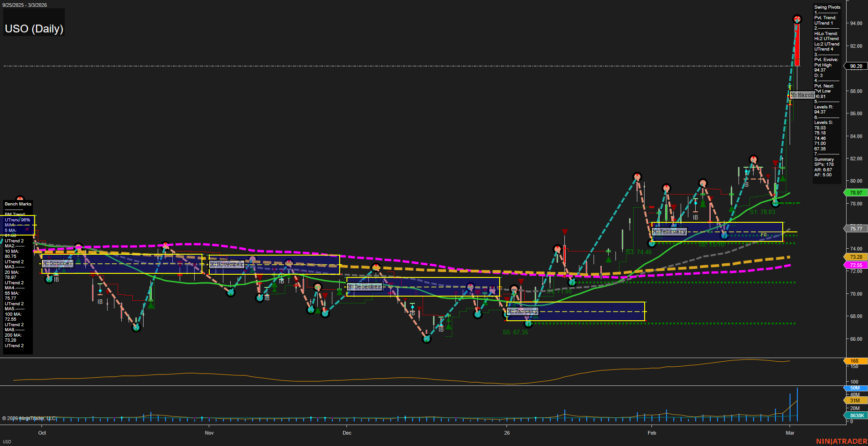Click the orange 168 indicator scale tag
This screenshot has width=868, height=446.
(x=856, y=361)
